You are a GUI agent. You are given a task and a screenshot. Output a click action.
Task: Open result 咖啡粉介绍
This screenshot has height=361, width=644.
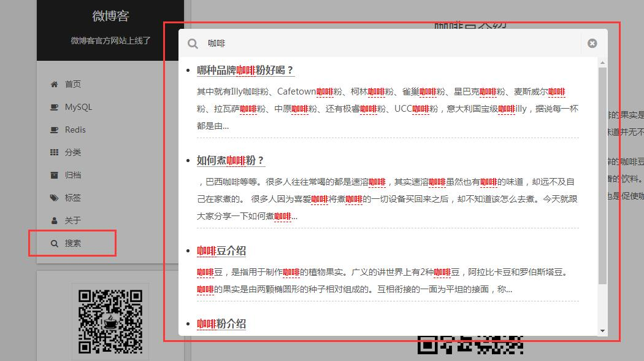pos(221,324)
